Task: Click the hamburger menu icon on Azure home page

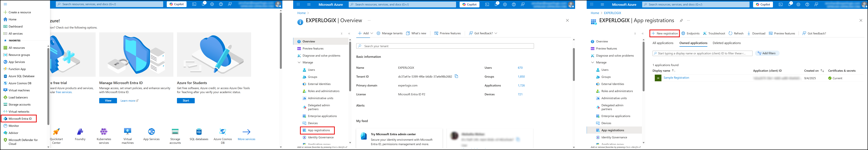Action: [x=5, y=4]
